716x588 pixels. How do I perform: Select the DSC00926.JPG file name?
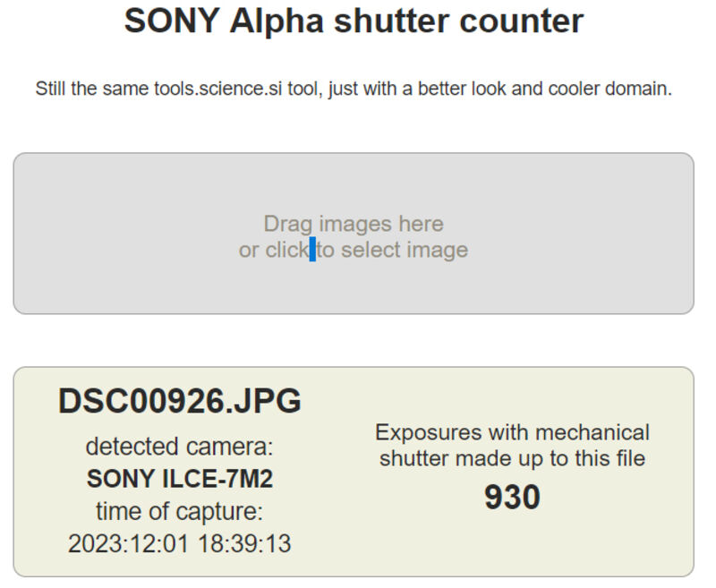click(179, 402)
